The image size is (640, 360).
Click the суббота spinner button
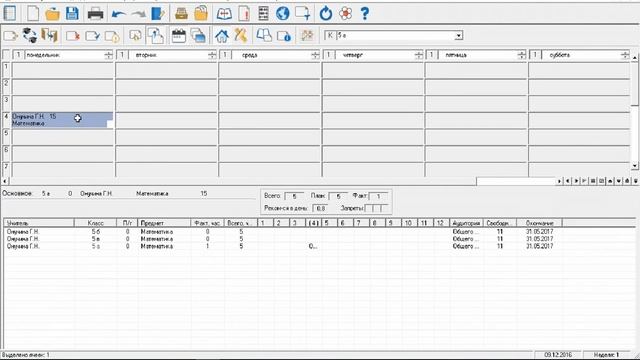coord(625,55)
